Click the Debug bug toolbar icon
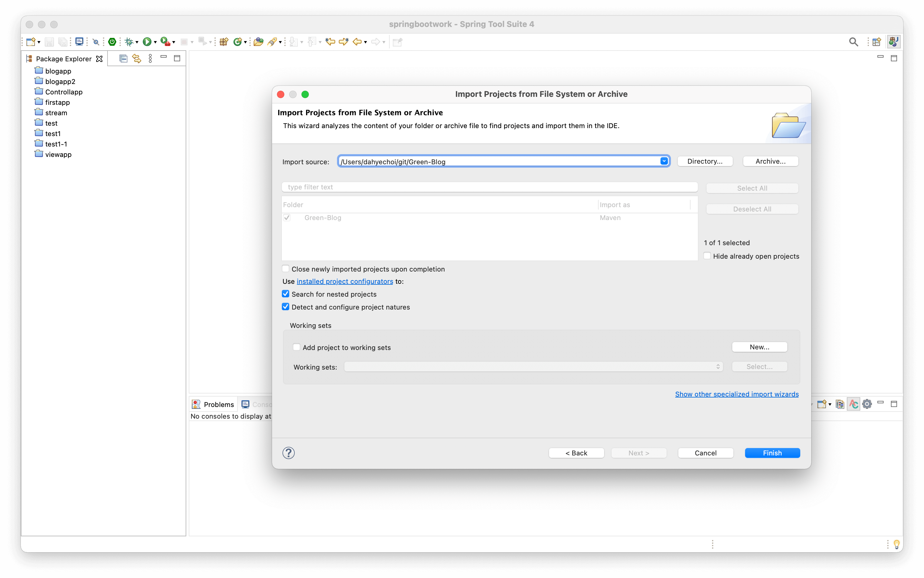The image size is (924, 578). (129, 42)
